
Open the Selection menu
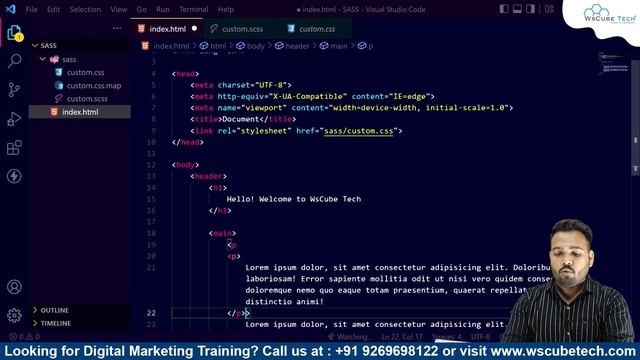point(85,9)
